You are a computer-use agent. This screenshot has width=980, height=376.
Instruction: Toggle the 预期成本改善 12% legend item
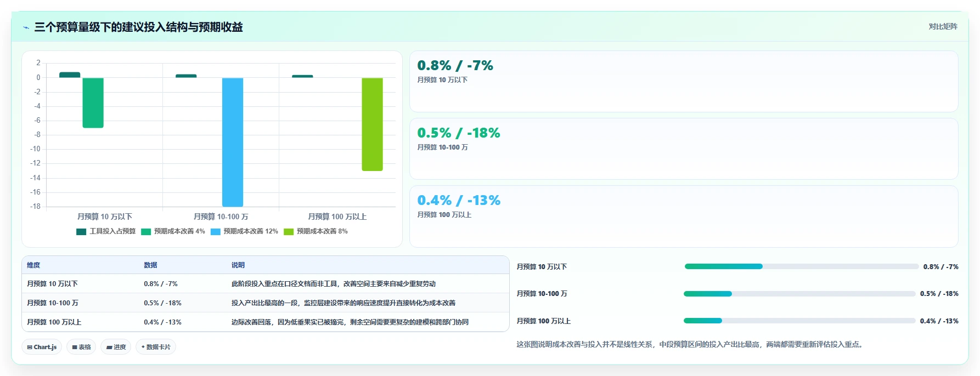pyautogui.click(x=244, y=231)
